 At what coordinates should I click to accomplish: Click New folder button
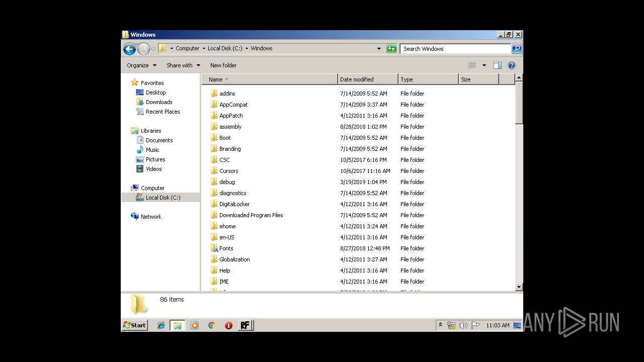click(223, 65)
